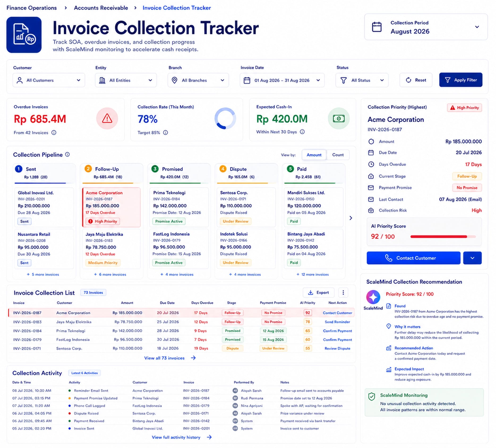Click Review Dispute for Sentosa Corp.
496x448 pixels.
click(337, 349)
